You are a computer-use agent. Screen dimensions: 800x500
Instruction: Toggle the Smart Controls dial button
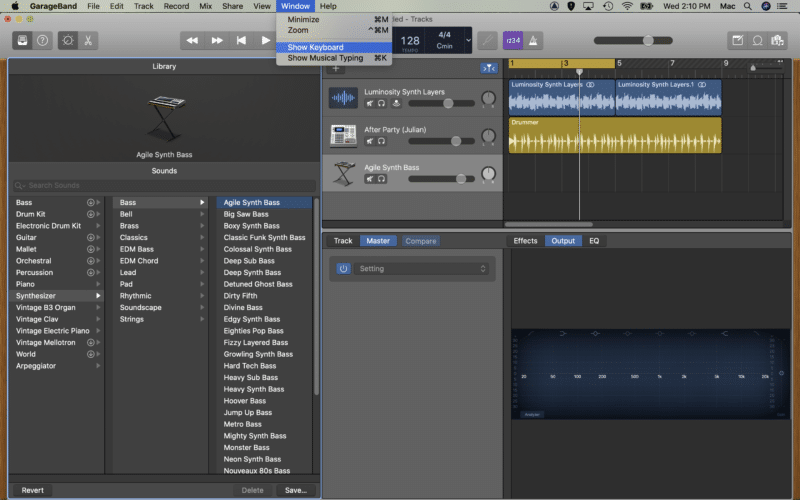click(68, 40)
